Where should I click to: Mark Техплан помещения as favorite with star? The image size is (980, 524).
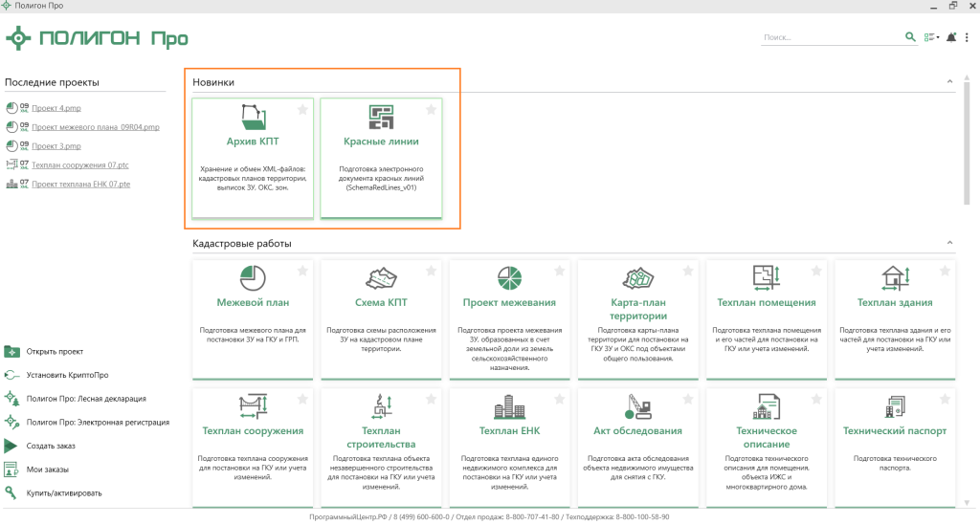(x=815, y=272)
